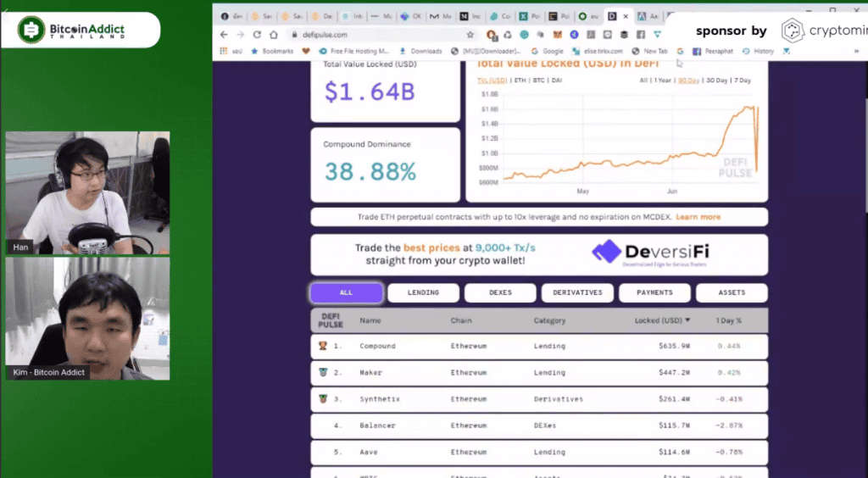
Task: Filter the list by PAYMENTS
Action: click(655, 292)
